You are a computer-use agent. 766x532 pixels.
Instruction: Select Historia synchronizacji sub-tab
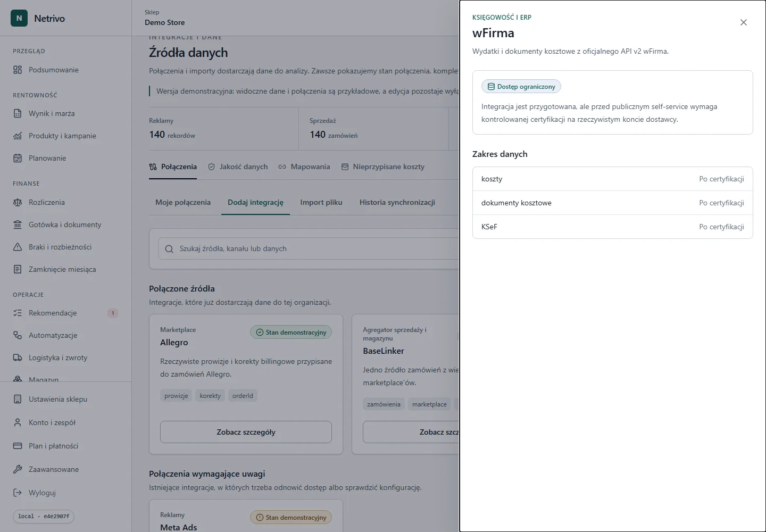click(x=397, y=202)
